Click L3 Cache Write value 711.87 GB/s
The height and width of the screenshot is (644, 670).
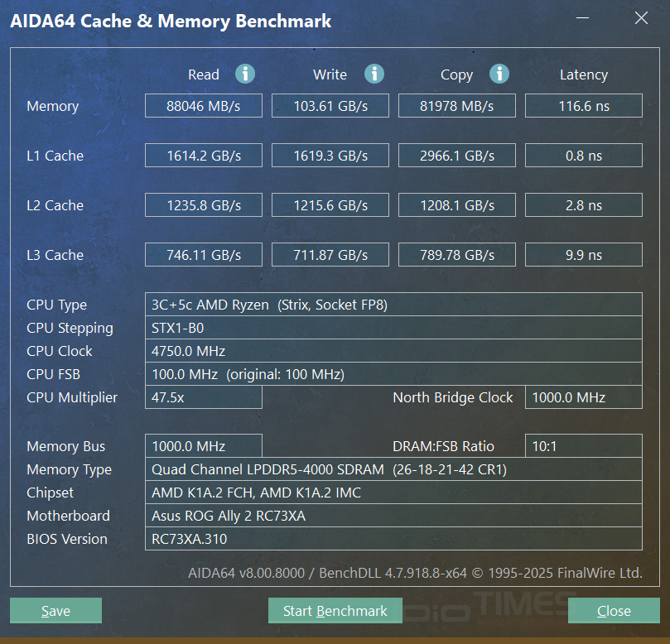click(330, 254)
